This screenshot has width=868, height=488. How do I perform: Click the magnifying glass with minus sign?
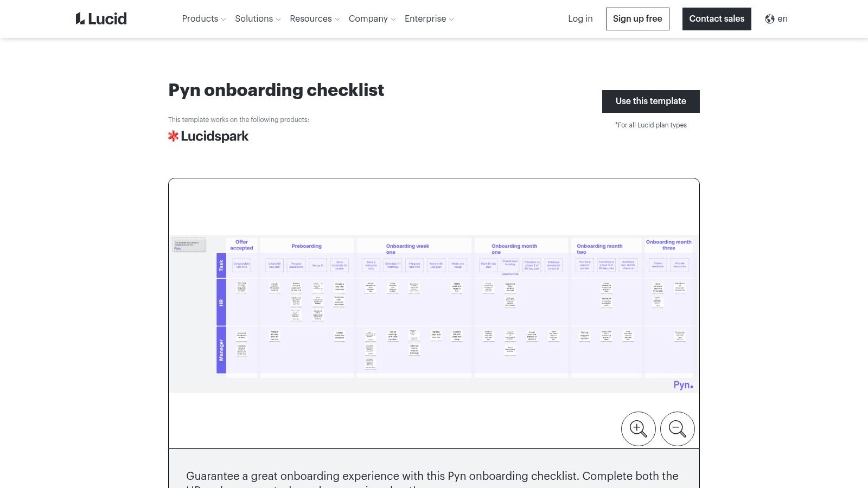[x=677, y=428]
